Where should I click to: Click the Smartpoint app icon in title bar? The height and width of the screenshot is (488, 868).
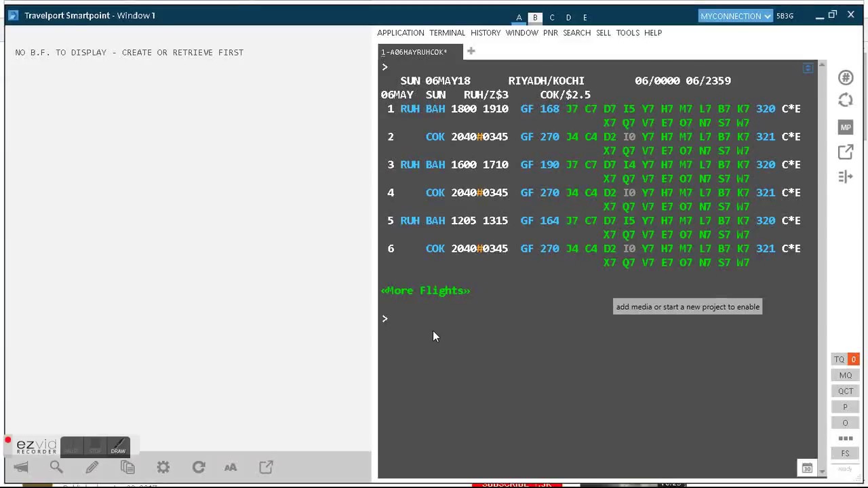click(13, 15)
